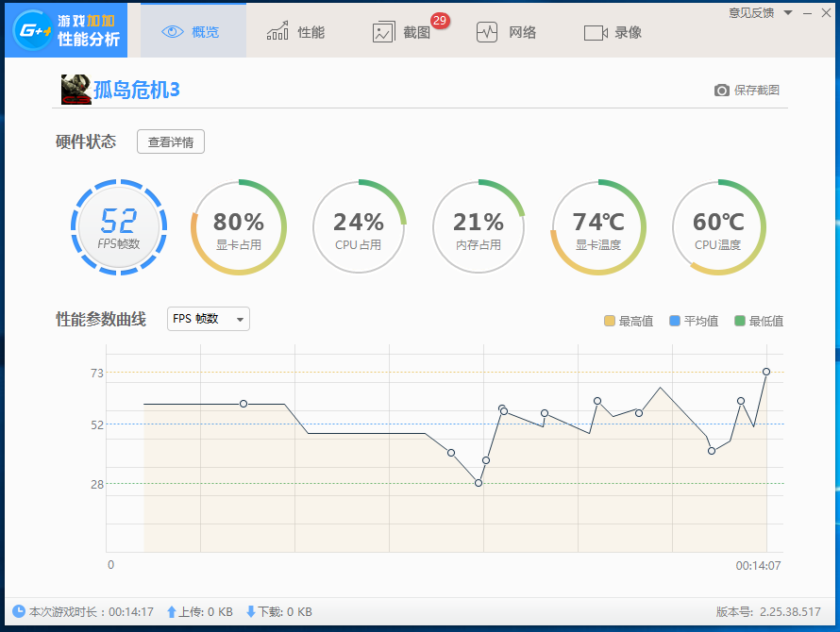Click the blue 平均值 legend swatch

click(x=675, y=321)
